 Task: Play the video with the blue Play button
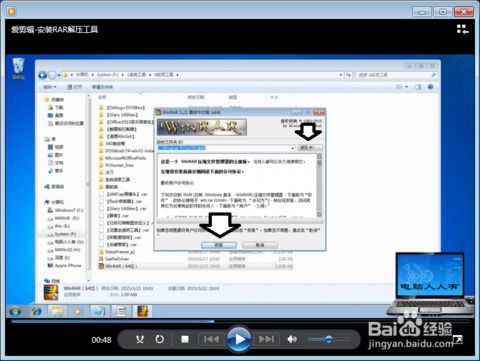click(x=239, y=339)
